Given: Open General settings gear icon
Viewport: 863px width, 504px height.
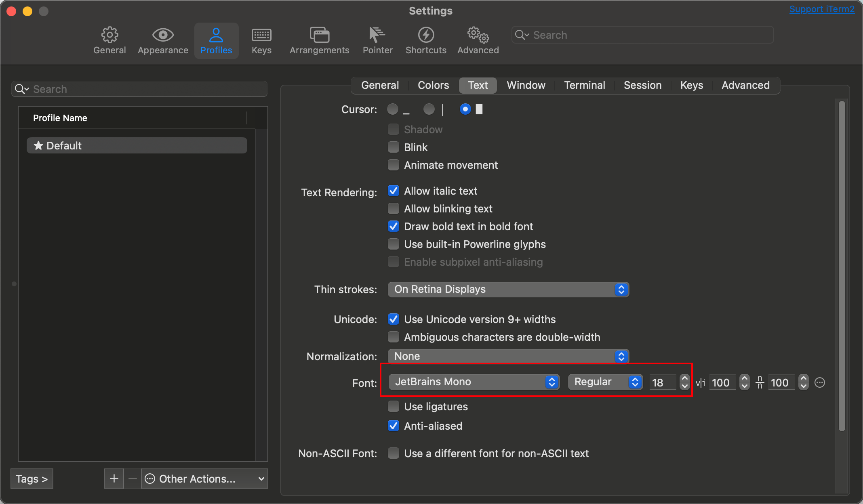Looking at the screenshot, I should point(109,35).
